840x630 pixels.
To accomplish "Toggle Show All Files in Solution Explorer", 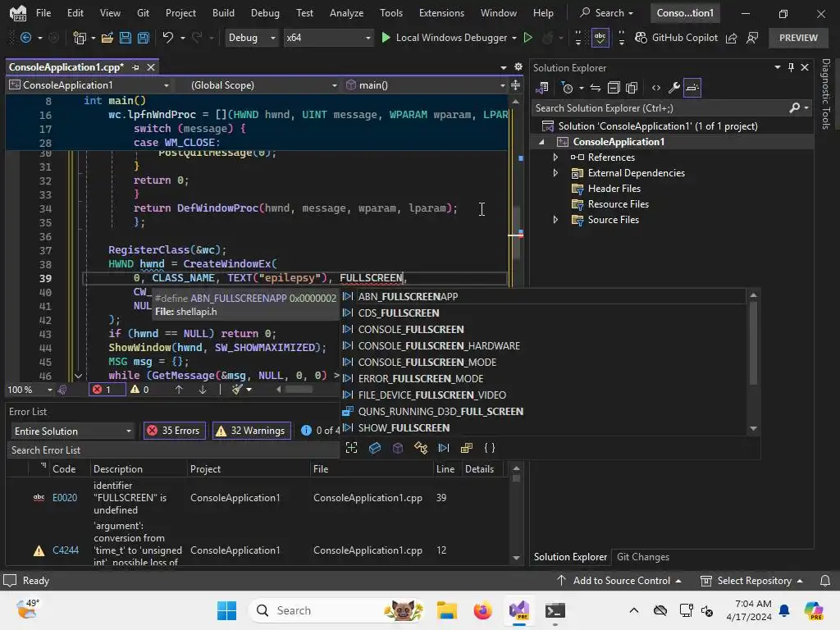I will click(632, 88).
